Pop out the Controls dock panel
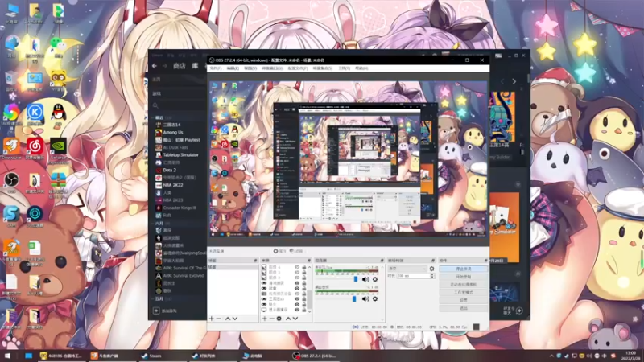 point(486,261)
